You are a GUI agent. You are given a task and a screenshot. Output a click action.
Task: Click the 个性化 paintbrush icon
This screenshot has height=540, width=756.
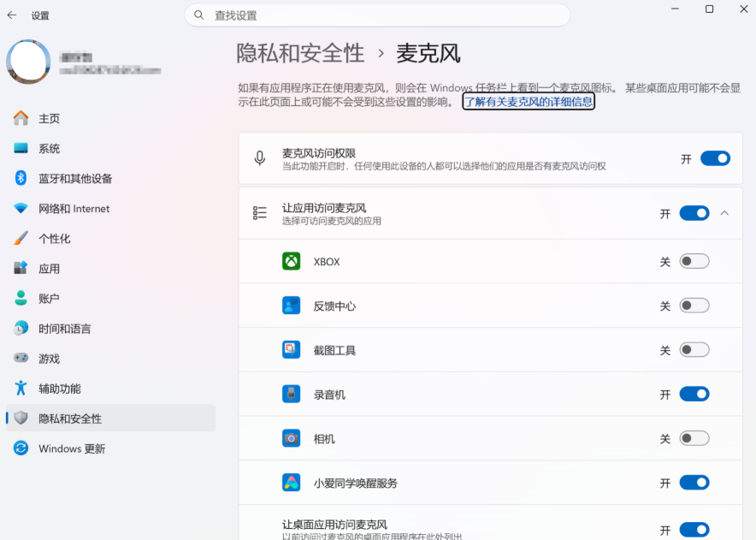click(x=21, y=239)
